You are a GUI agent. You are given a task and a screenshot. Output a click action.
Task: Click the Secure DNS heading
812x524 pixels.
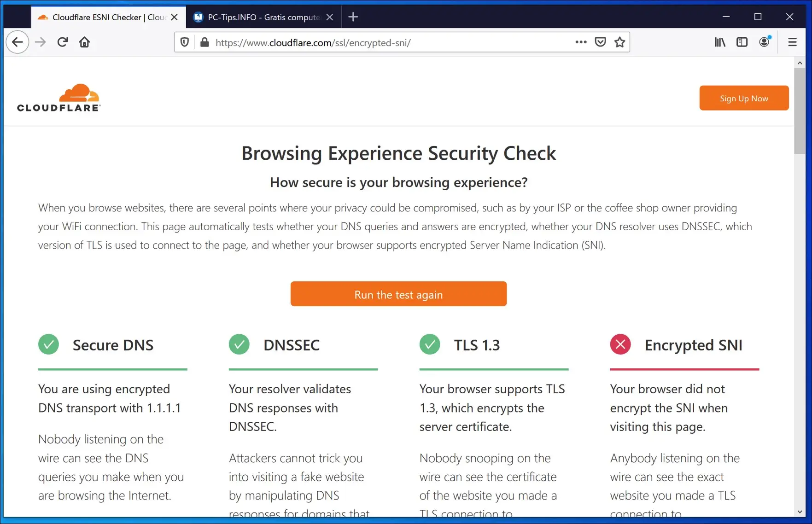(113, 345)
